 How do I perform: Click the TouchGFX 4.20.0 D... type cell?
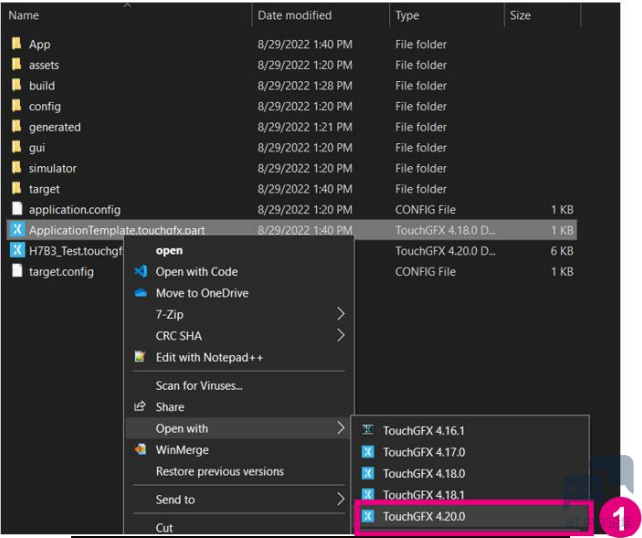click(x=445, y=251)
